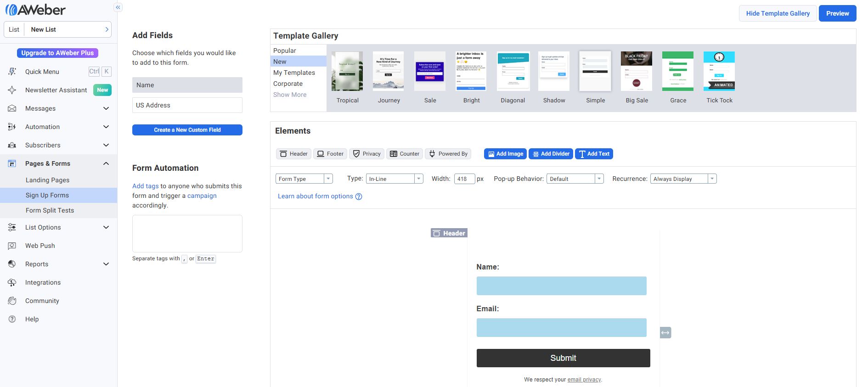Screen dimensions: 868x387
Task: Expand the Automation menu chevron
Action: coord(106,127)
